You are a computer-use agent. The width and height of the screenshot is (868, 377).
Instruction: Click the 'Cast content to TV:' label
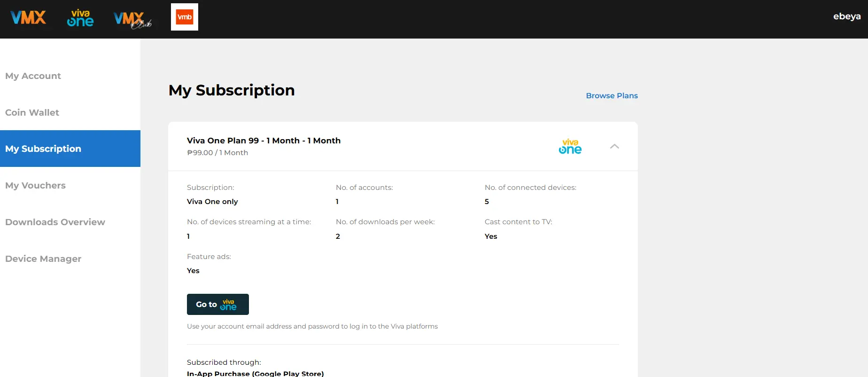pos(519,222)
